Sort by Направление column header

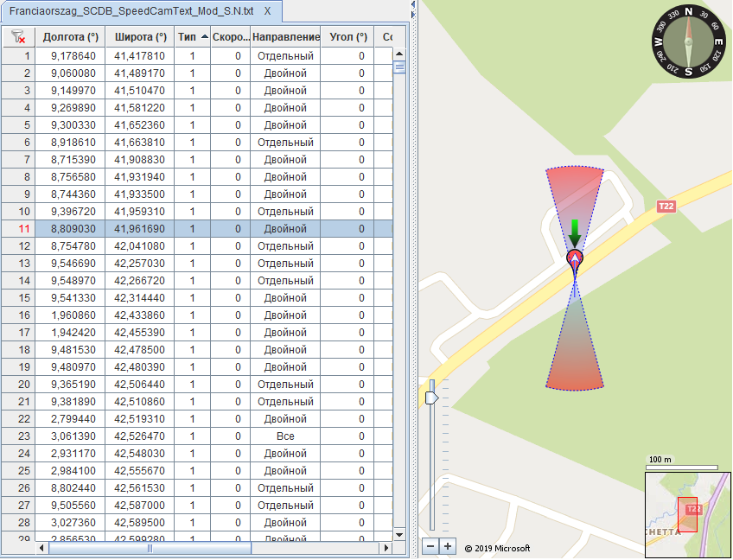tap(285, 37)
